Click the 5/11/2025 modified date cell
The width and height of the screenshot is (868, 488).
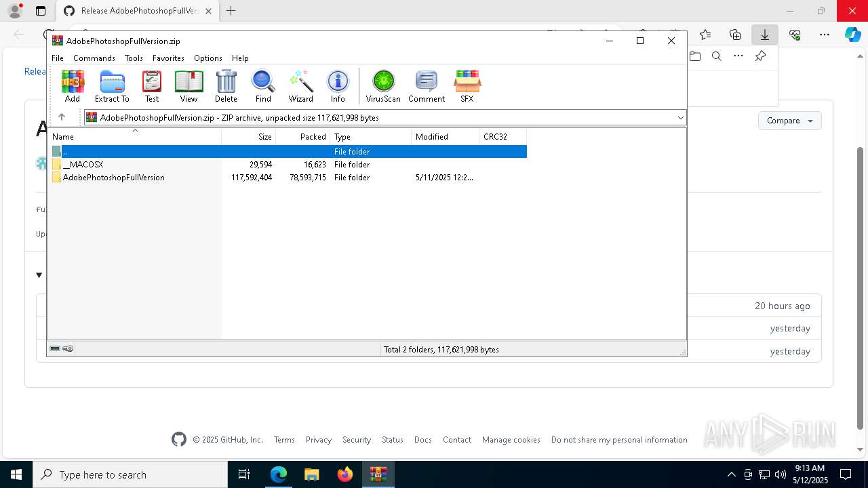(x=444, y=178)
